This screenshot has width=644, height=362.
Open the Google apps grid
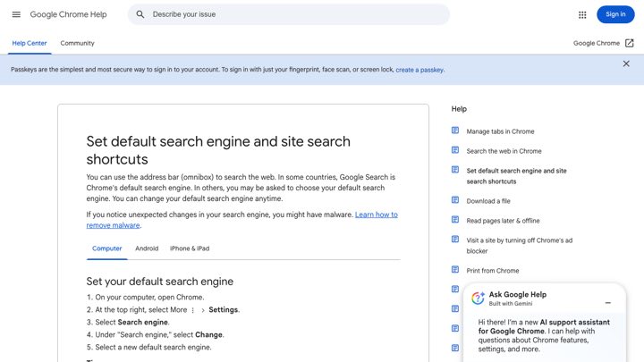click(582, 15)
